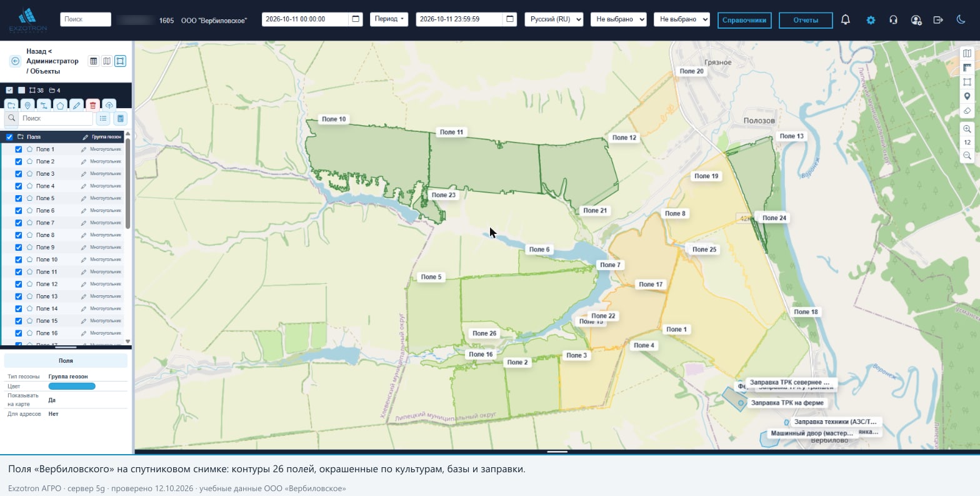The height and width of the screenshot is (496, 980).
Task: Switch to dark mode moon icon
Action: [x=961, y=19]
